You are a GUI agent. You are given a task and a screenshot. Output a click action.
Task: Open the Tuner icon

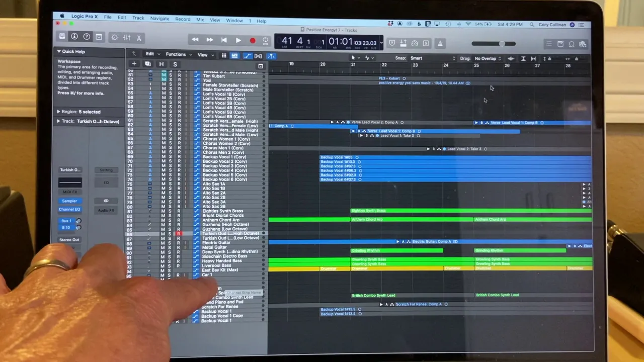point(415,43)
